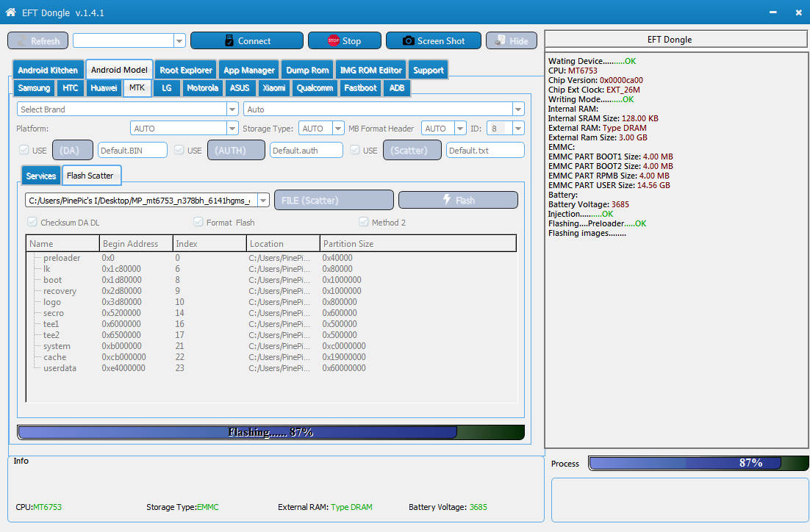Toggle Checksum DA DL checkbox
The height and width of the screenshot is (532, 810).
point(32,222)
